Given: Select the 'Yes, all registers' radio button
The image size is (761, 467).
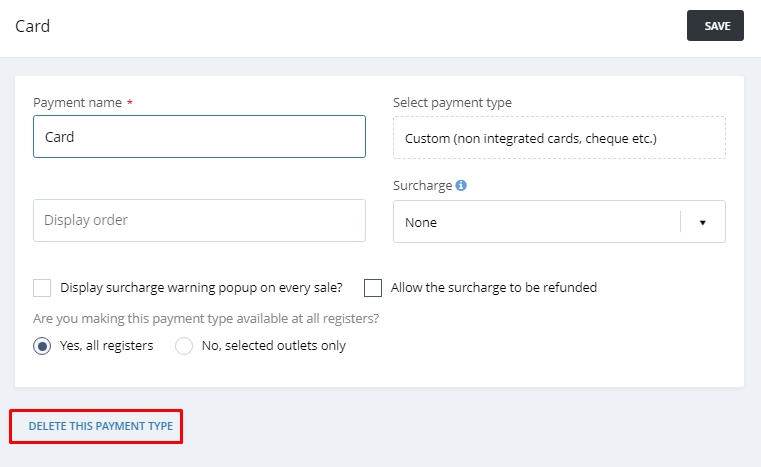Looking at the screenshot, I should pos(42,346).
